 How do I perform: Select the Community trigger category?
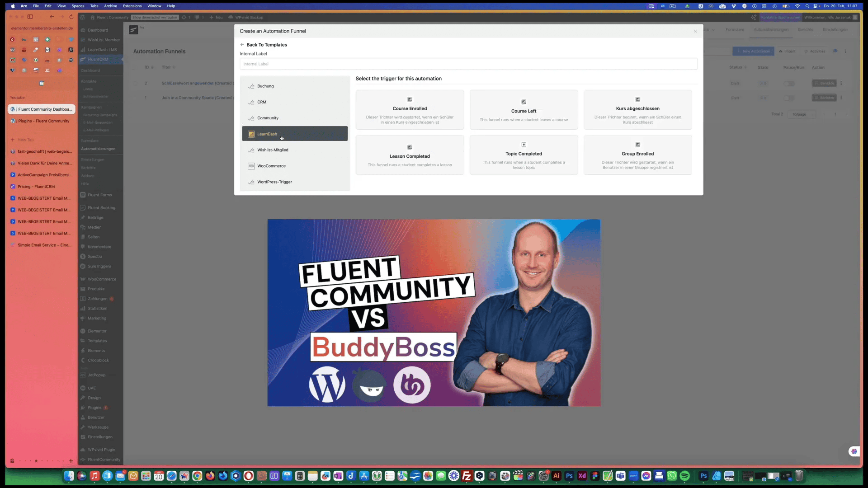click(x=295, y=118)
